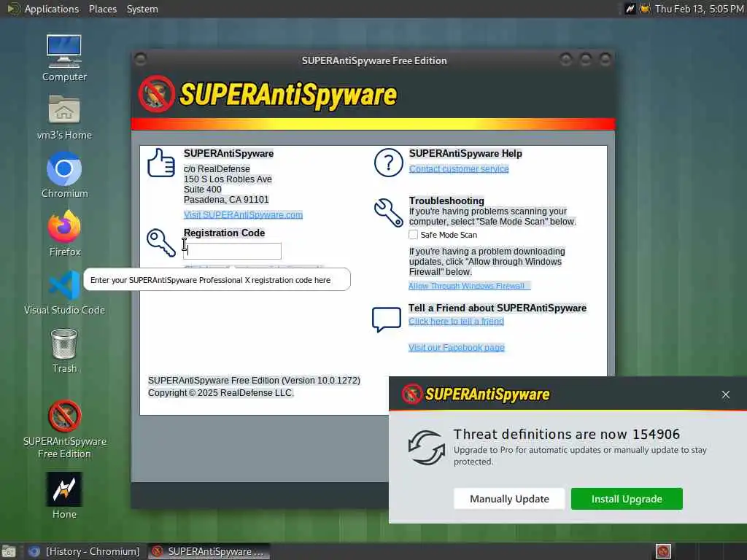Click the Hone tray icon in top panel
Viewport: 747px width, 560px height.
click(630, 9)
